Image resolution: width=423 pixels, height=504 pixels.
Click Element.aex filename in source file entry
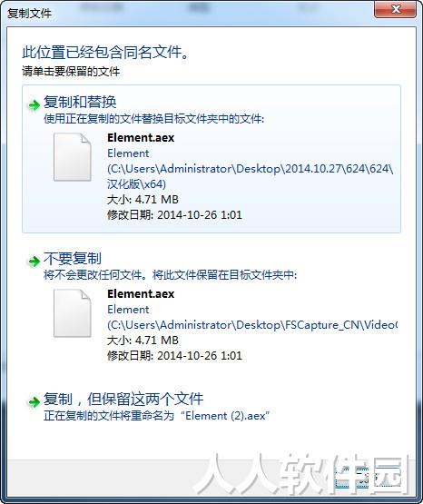141,138
